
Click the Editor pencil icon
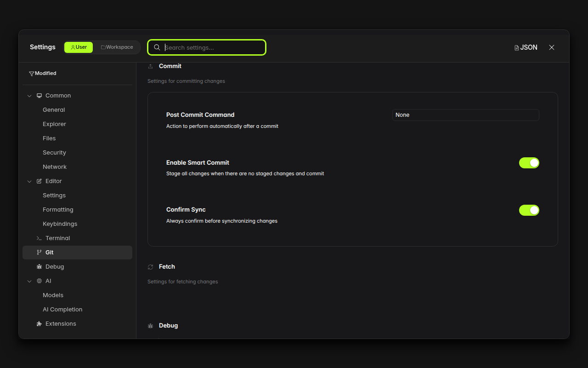point(39,181)
